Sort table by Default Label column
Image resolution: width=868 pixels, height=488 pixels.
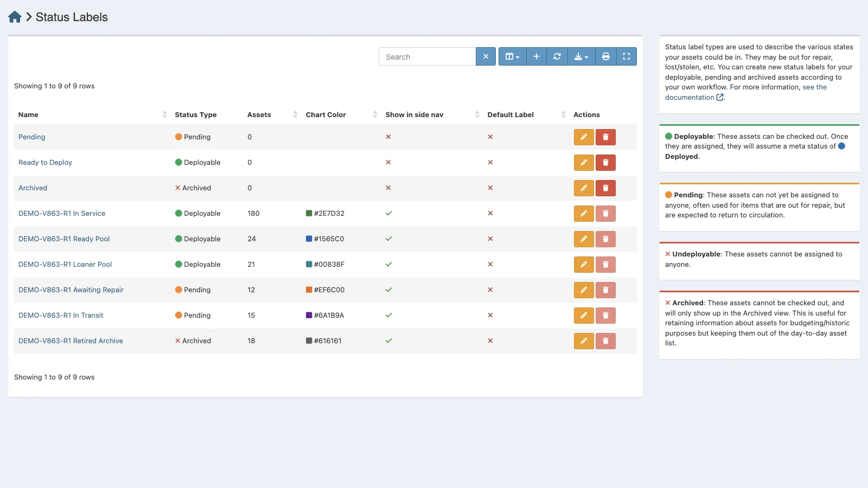(526, 114)
